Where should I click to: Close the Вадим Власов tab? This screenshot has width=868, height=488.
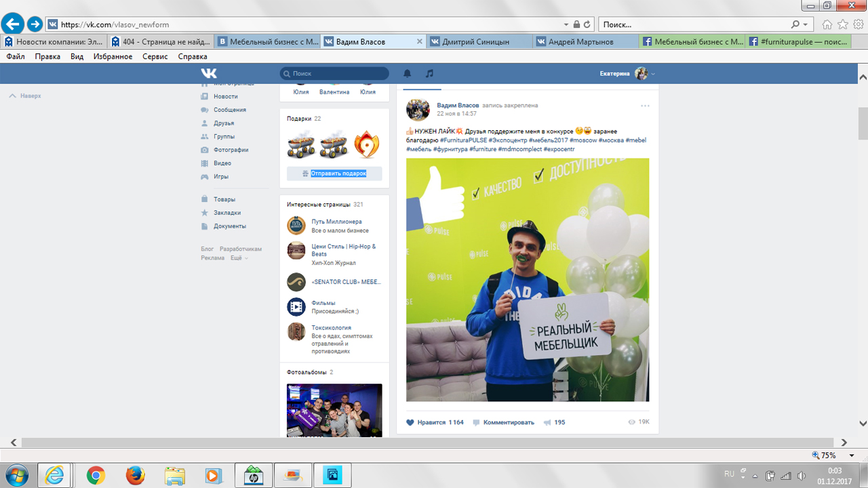coord(419,41)
